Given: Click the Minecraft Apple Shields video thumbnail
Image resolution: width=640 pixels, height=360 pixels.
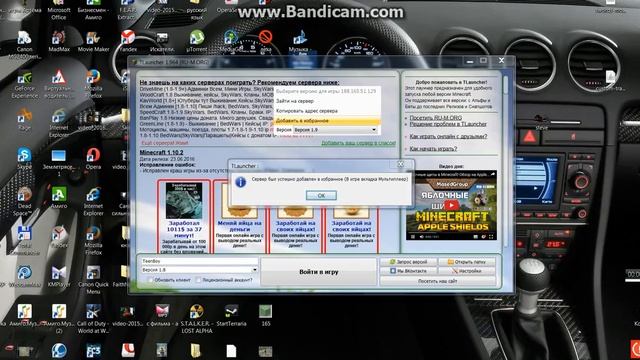Looking at the screenshot, I should point(451,205).
